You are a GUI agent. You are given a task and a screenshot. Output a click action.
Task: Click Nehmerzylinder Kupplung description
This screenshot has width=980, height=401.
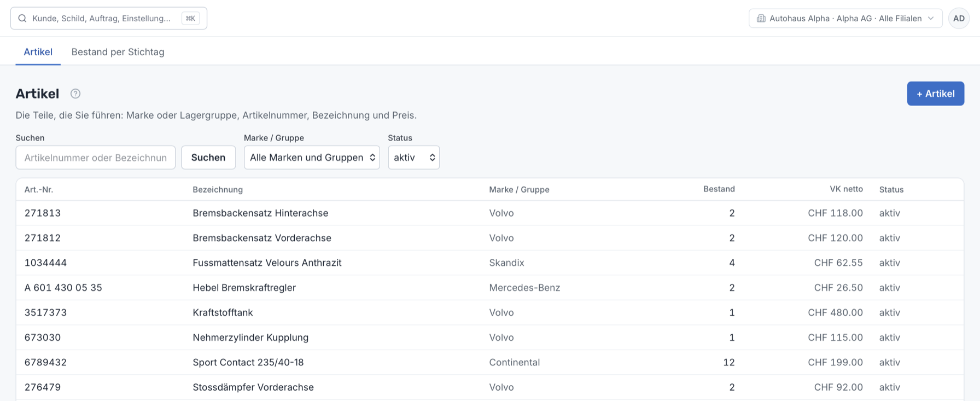click(x=250, y=338)
